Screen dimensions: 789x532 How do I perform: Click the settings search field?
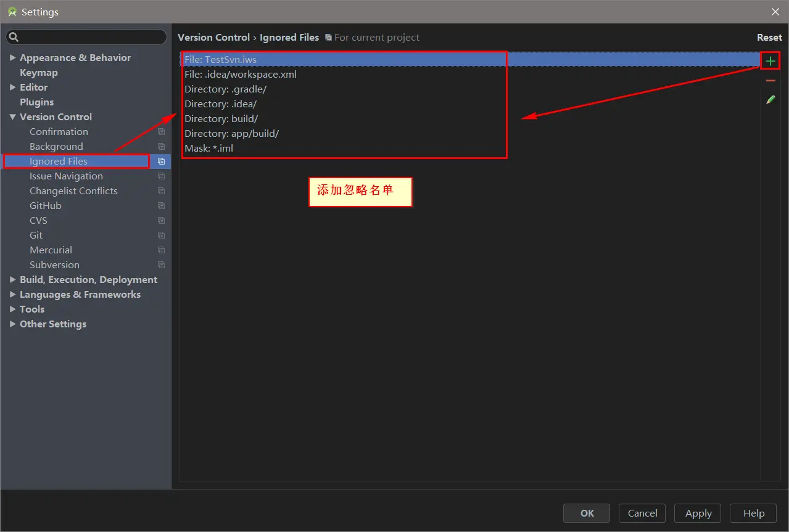click(x=86, y=37)
